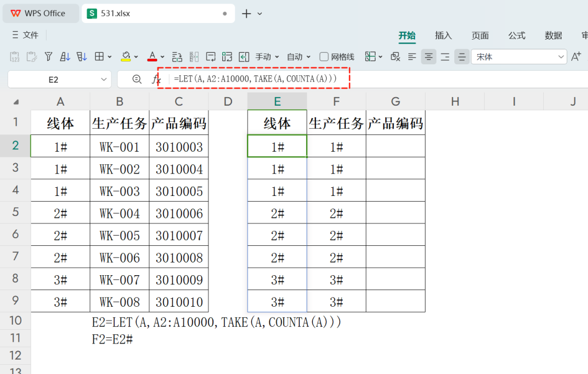
Task: Open the font color dropdown arrow
Action: coord(163,57)
